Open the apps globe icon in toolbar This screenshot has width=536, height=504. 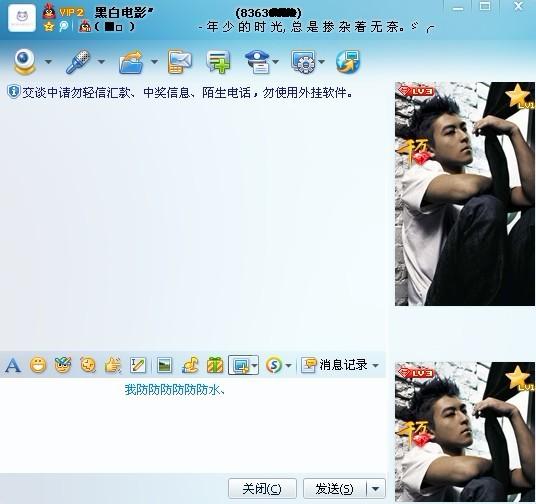point(348,62)
